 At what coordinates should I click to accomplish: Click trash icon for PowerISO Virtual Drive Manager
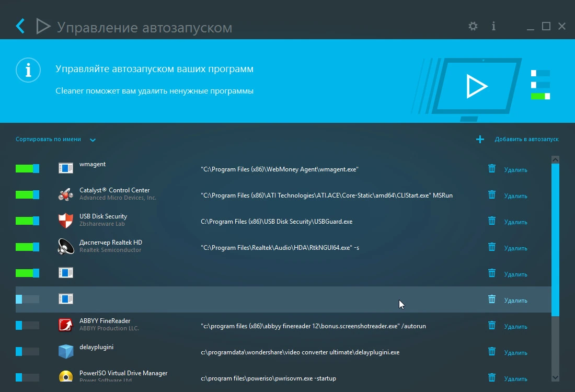click(x=492, y=377)
